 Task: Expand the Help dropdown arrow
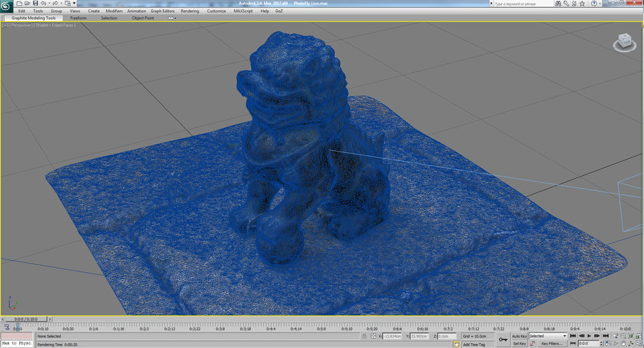[599, 3]
